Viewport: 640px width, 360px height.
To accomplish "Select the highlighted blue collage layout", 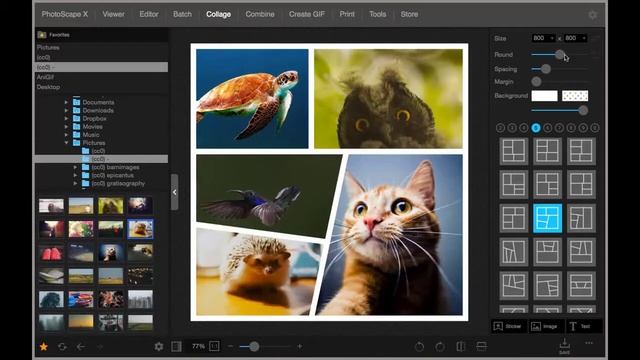I will click(547, 218).
